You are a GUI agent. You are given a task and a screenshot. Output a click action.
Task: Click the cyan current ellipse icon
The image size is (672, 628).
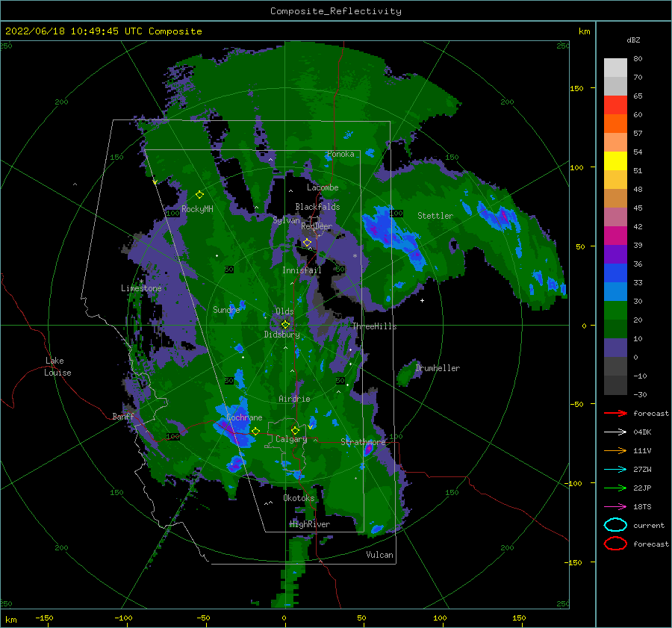coord(615,525)
